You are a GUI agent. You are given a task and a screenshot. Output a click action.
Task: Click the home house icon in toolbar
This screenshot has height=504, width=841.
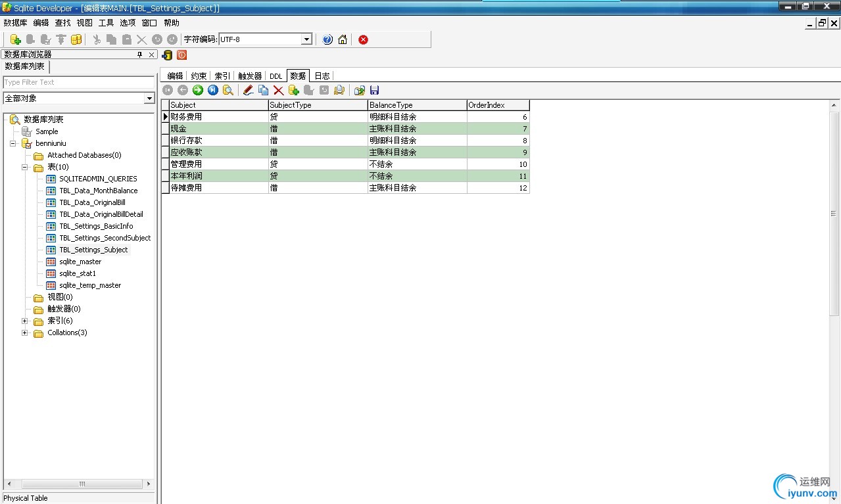click(x=343, y=39)
